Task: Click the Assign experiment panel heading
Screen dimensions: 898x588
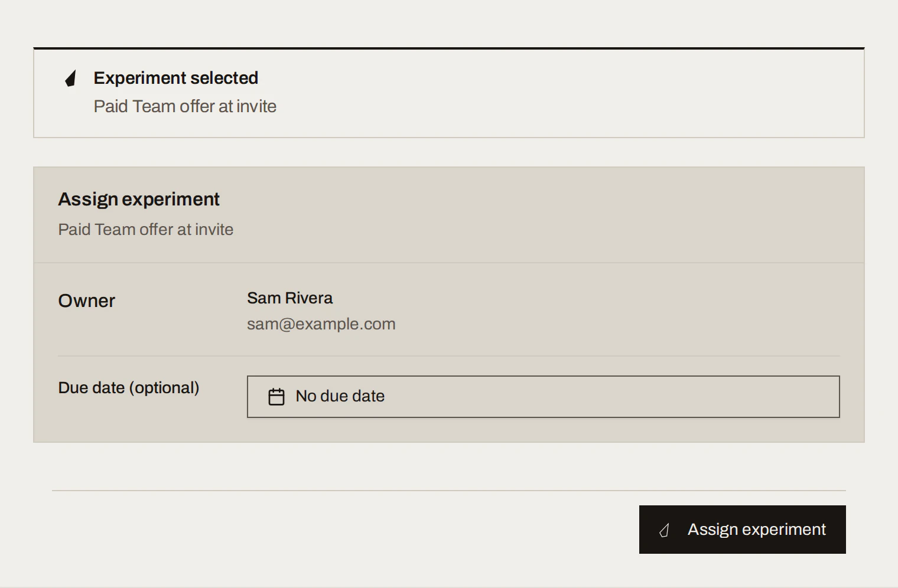Action: coord(139,200)
